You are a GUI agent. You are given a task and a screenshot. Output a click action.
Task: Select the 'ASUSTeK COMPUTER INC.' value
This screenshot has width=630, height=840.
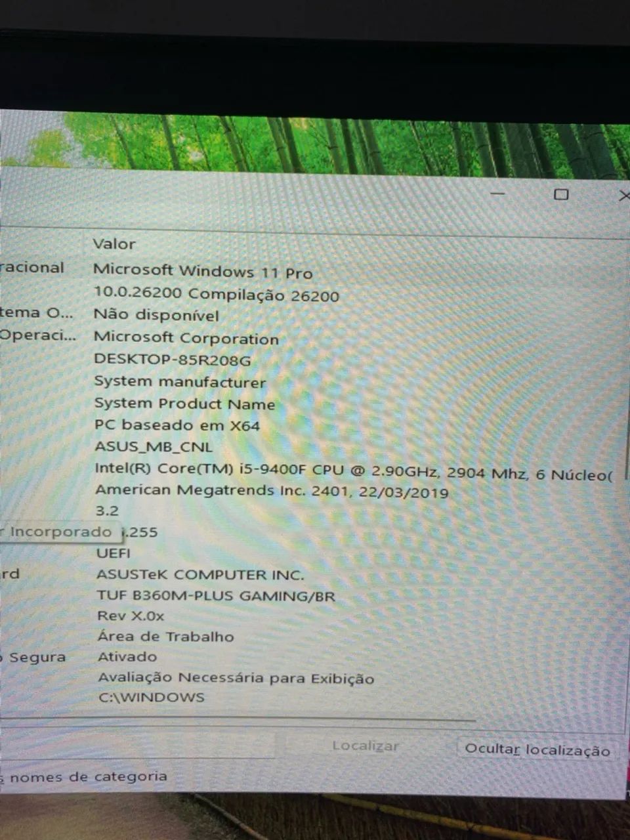(200, 575)
